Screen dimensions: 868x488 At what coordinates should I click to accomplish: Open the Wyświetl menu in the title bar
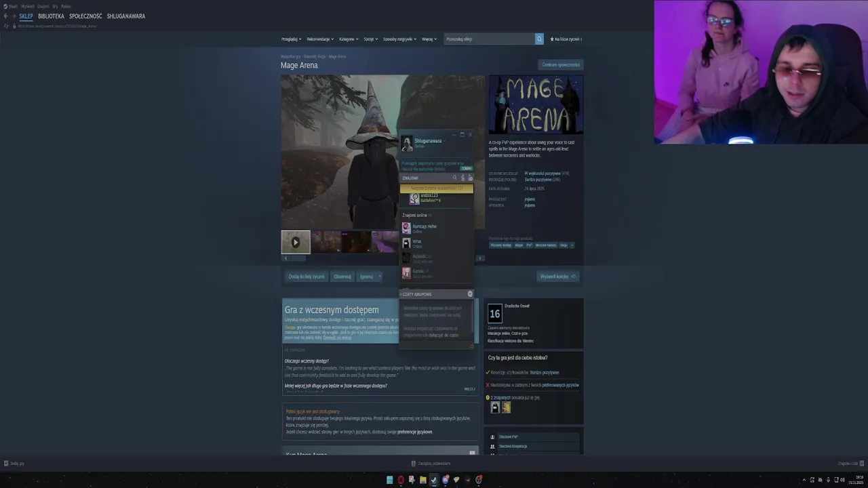[27, 6]
